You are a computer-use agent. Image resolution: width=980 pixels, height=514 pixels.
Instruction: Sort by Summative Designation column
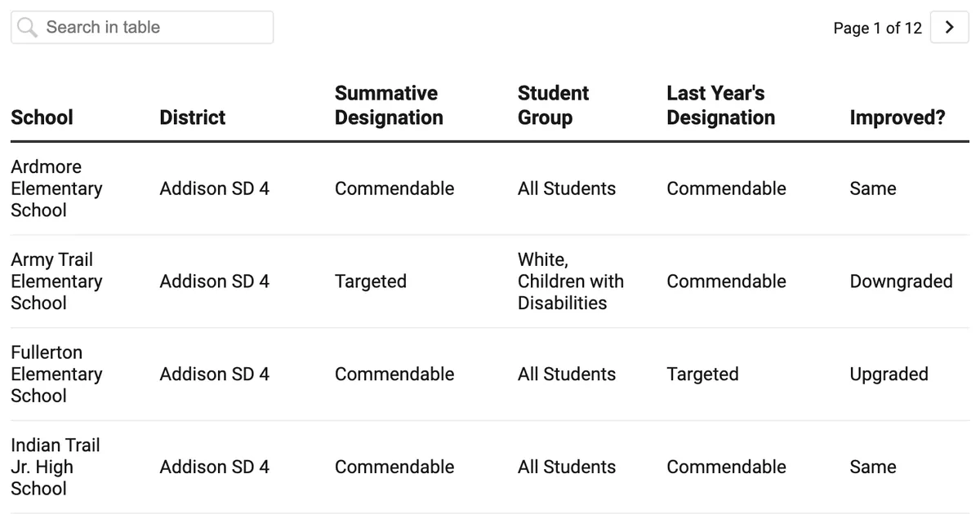coord(389,105)
